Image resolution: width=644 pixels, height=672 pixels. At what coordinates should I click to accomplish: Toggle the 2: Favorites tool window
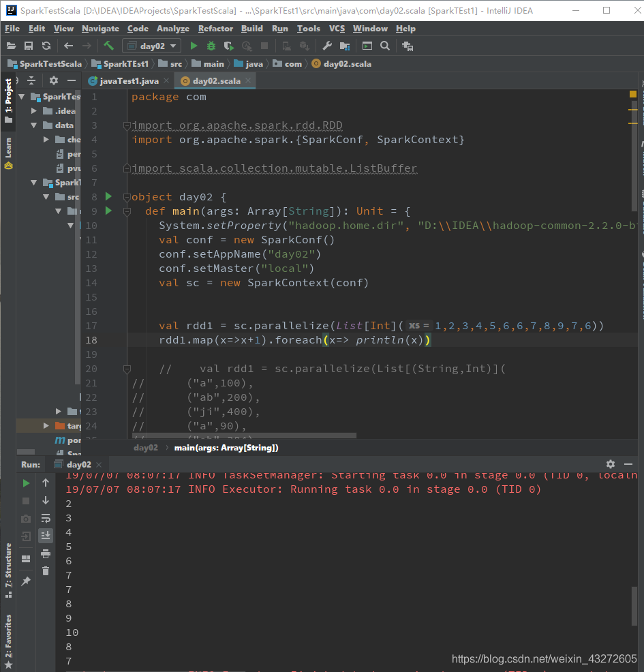(x=8, y=641)
